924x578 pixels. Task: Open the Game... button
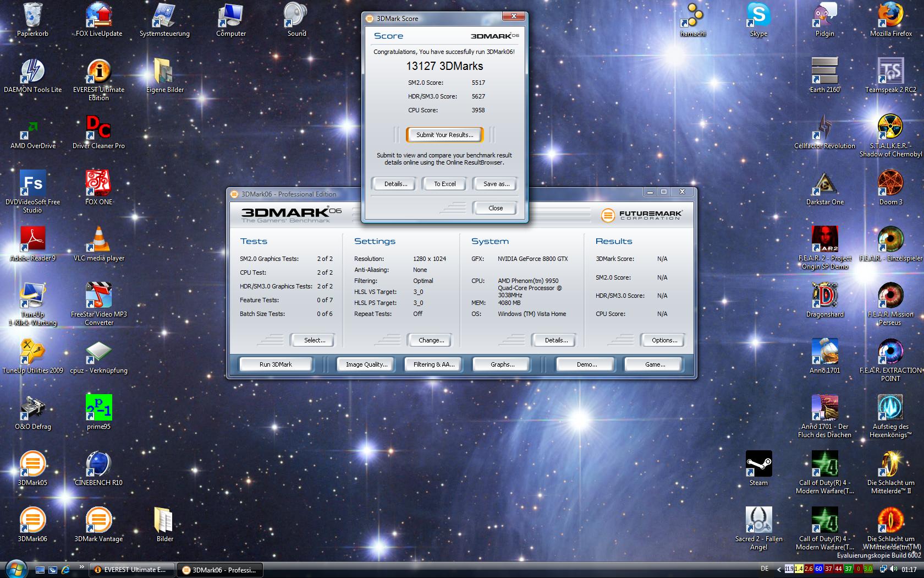click(654, 364)
